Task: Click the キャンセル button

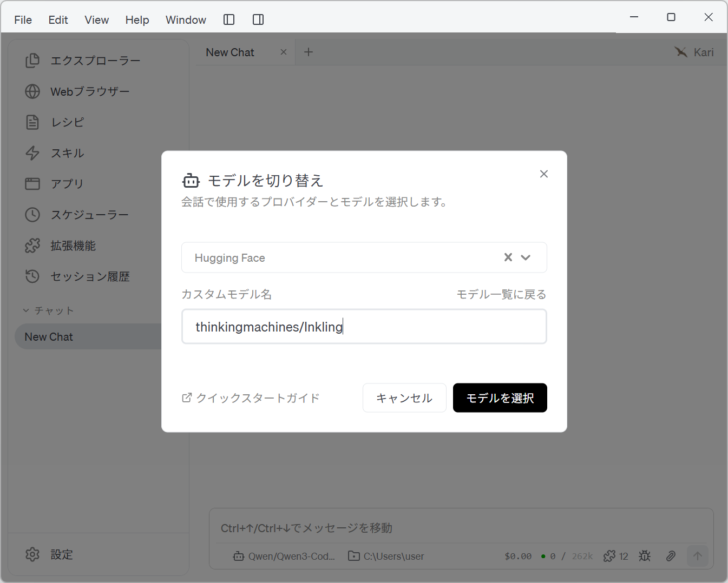Action: pos(404,398)
